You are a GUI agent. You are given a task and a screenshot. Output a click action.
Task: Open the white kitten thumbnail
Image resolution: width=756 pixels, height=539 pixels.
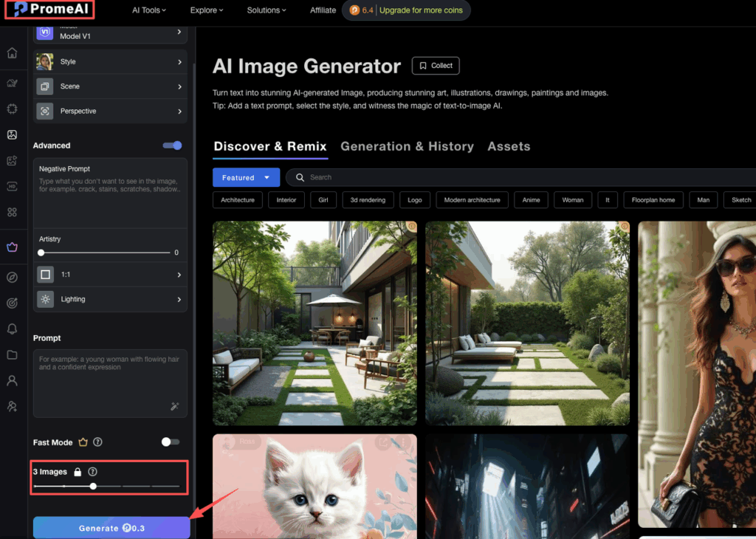pos(315,487)
